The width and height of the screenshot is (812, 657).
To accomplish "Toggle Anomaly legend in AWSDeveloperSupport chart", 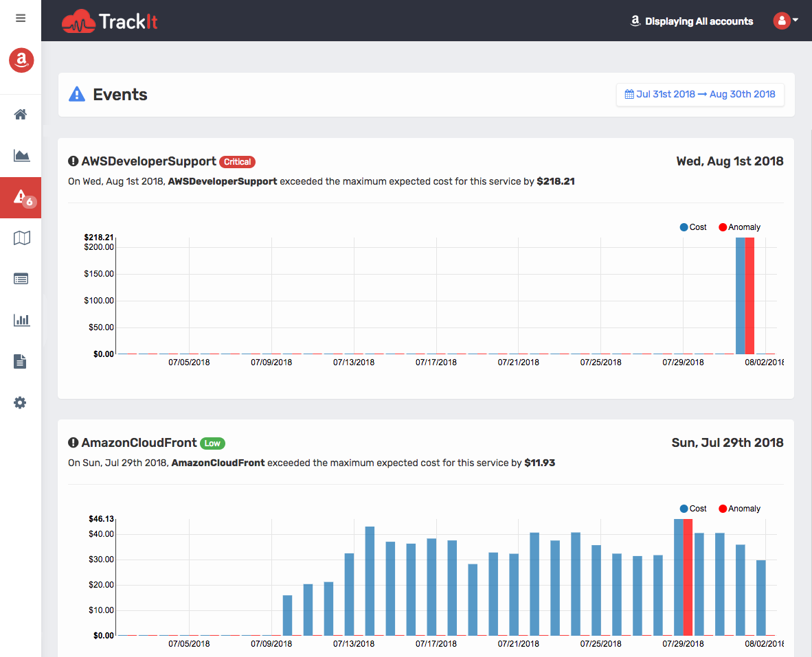I will 739,227.
